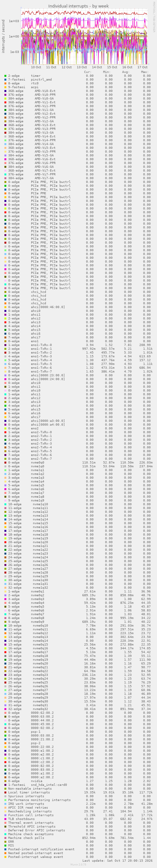Viewport: 157px width, 868px height.
Task: Click the Function call interrupts label
Action: [x=31, y=815]
